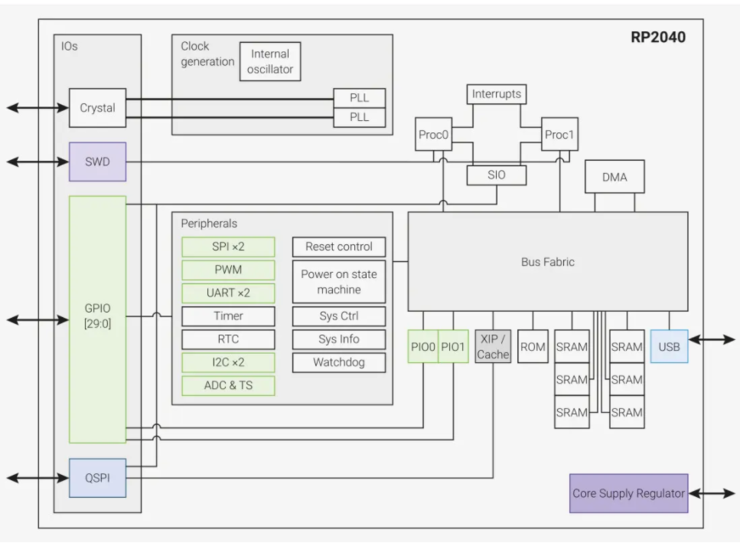
Task: Select the purple SWD block
Action: click(97, 162)
